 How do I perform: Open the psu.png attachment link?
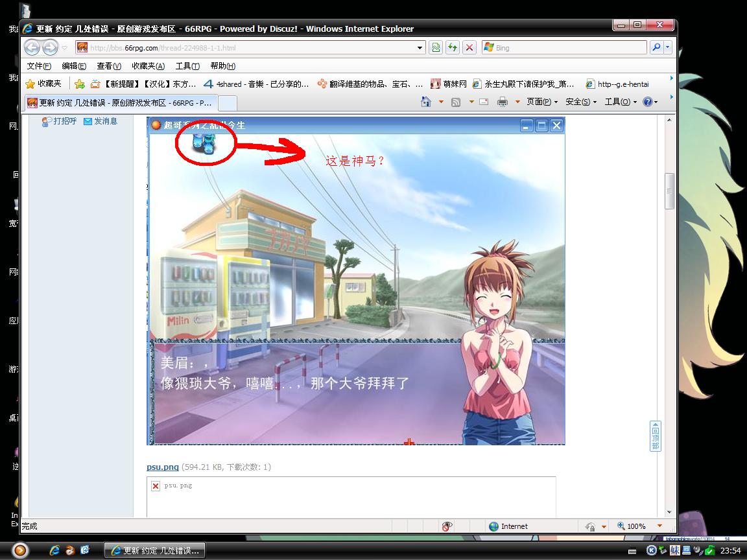[163, 467]
